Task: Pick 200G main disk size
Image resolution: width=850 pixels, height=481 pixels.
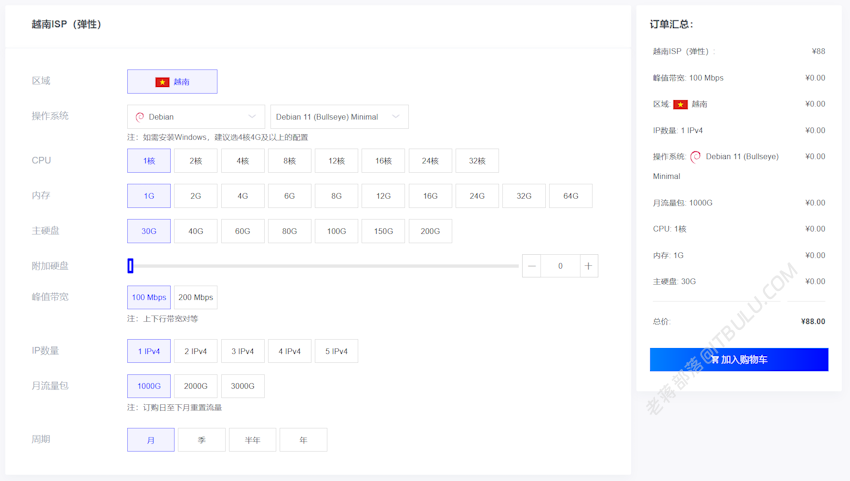Action: pyautogui.click(x=430, y=231)
